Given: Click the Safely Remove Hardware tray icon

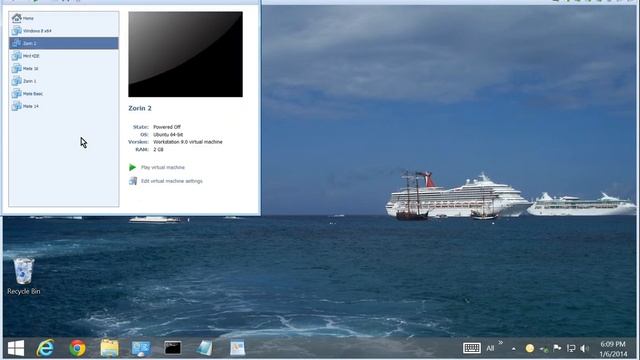Looking at the screenshot, I should [544, 349].
